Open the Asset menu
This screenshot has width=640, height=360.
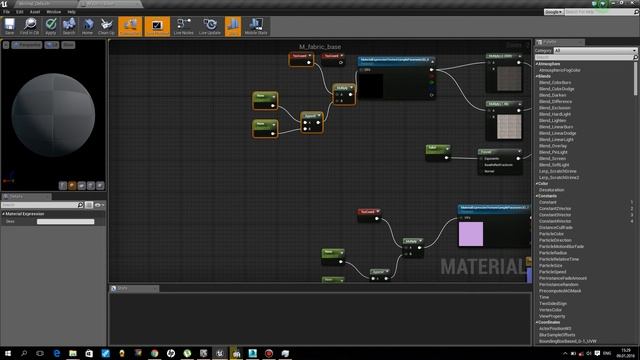click(35, 12)
